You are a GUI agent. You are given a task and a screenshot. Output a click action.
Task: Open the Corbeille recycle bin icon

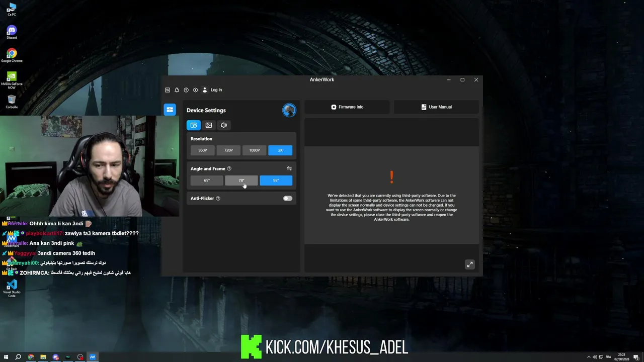(x=12, y=102)
